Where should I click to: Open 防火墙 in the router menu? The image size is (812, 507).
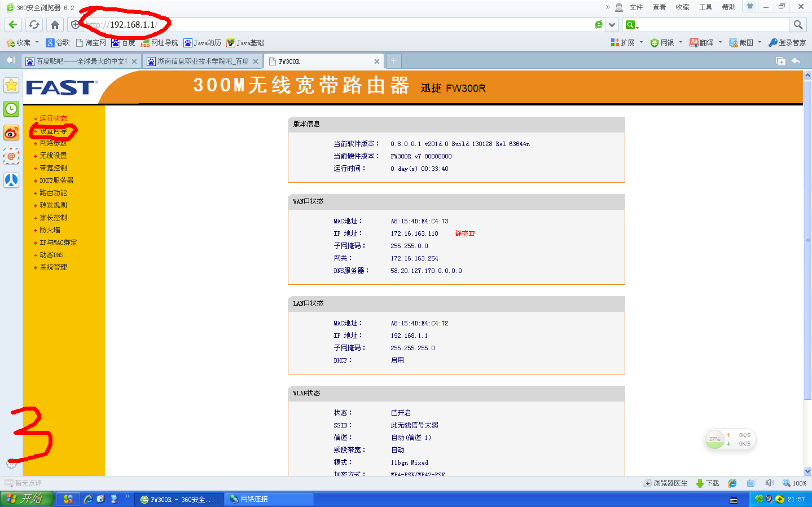point(50,230)
